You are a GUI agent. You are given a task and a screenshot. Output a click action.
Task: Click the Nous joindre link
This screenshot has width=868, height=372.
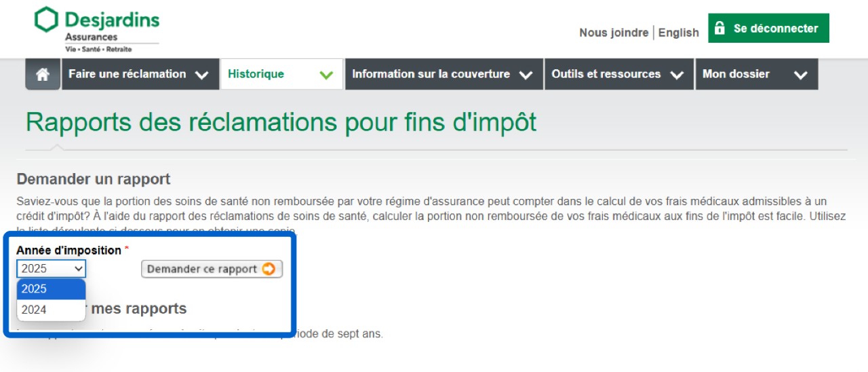pos(613,33)
